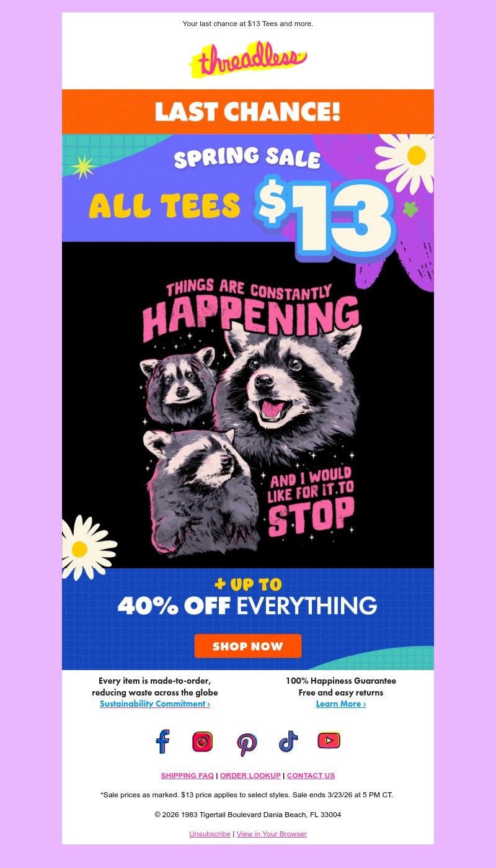Open the YouTube social icon
This screenshot has height=868, width=496.
click(329, 740)
